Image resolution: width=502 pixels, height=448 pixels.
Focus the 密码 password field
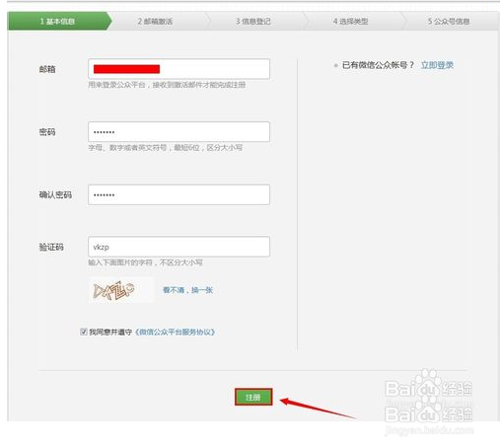[x=179, y=132]
